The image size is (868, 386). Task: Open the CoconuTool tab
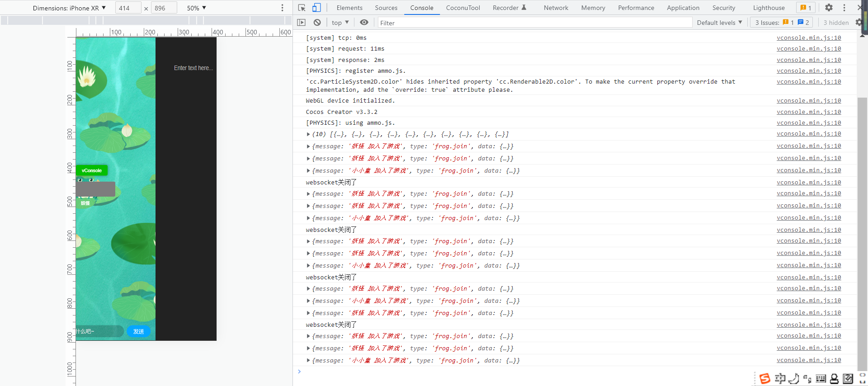(x=463, y=8)
